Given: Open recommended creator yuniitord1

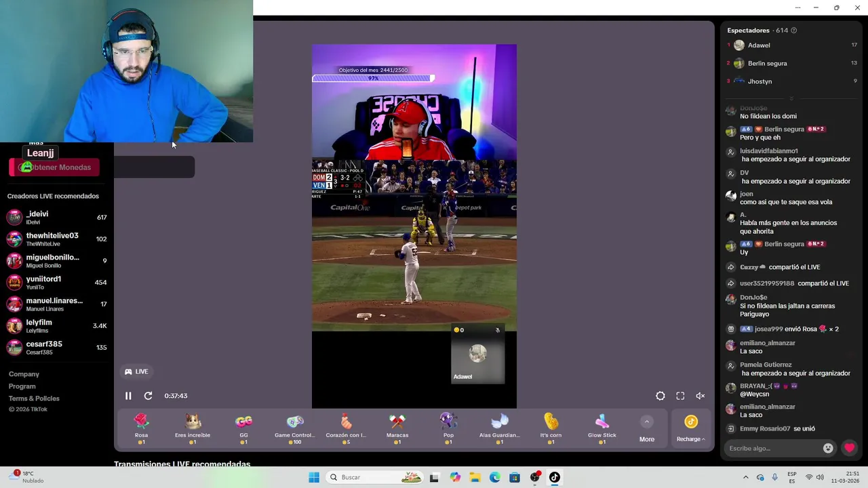Looking at the screenshot, I should [x=57, y=283].
